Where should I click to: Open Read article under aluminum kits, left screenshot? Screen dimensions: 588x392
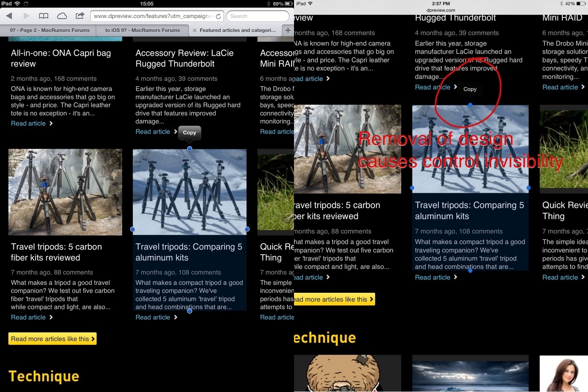(156, 317)
